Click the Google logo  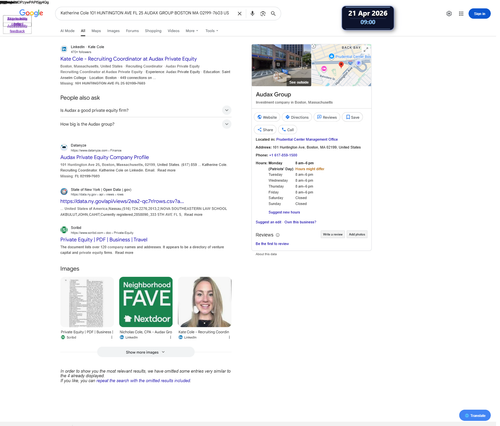coord(31,13)
